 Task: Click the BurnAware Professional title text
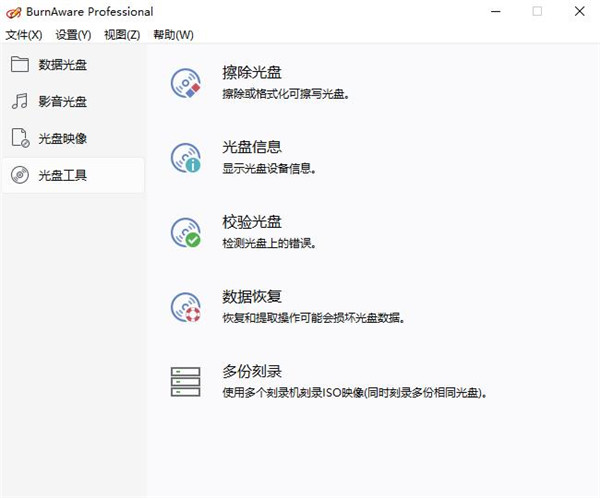90,12
